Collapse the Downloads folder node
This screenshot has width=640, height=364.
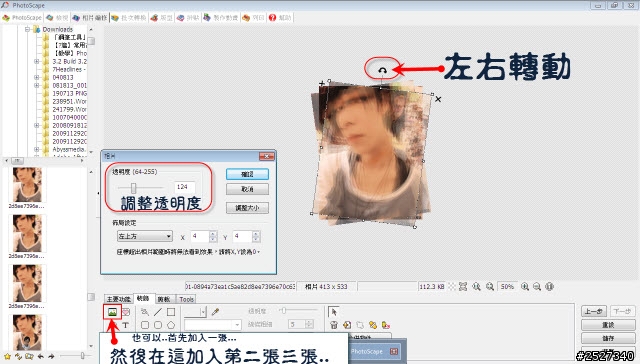coord(27,29)
